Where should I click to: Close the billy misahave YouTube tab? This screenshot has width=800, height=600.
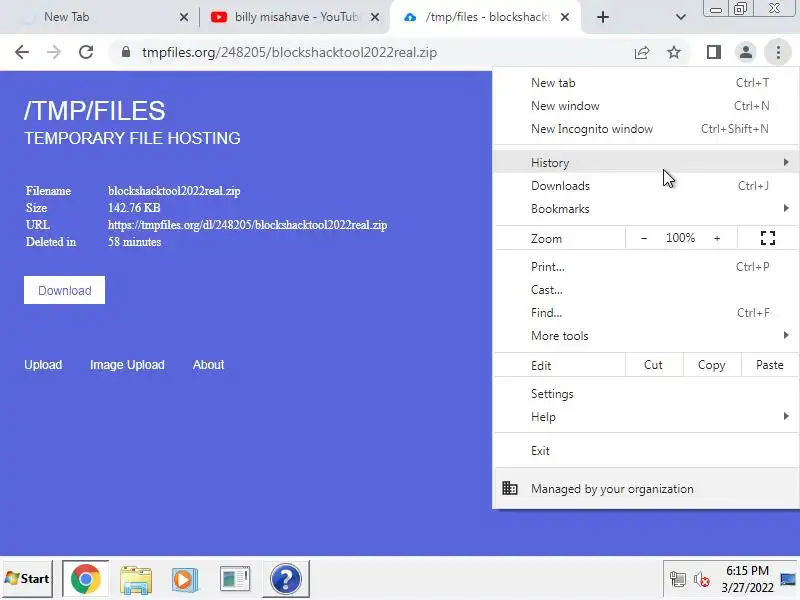pos(374,17)
